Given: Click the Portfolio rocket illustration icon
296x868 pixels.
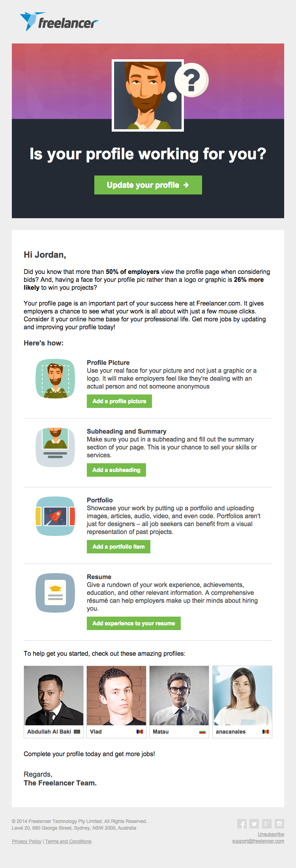Looking at the screenshot, I should point(55,516).
